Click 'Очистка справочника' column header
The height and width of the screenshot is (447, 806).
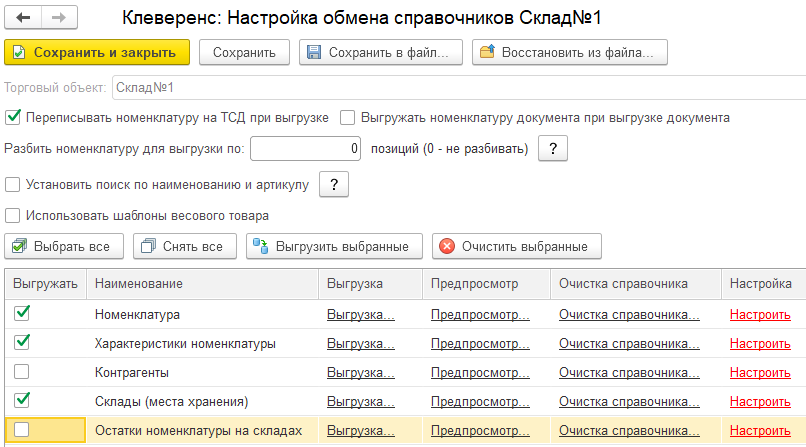coord(636,284)
